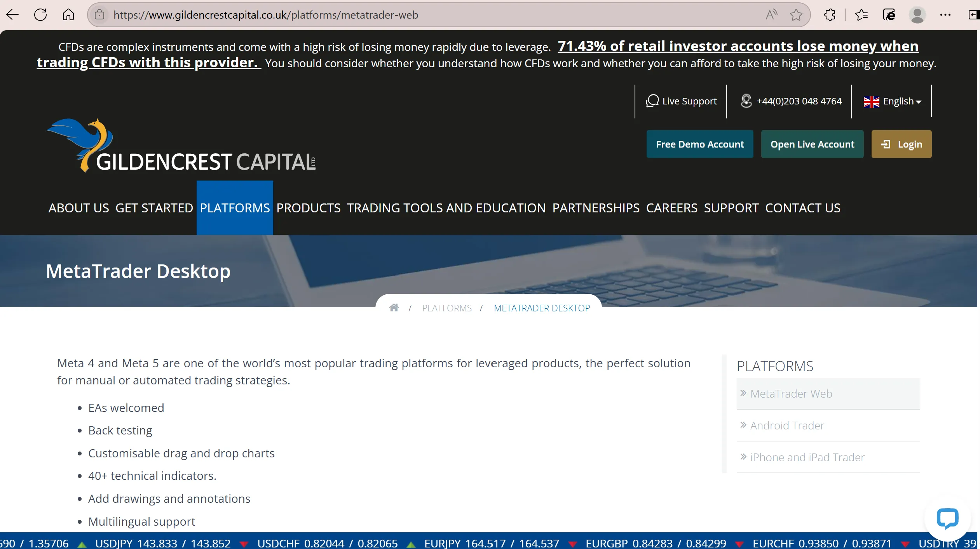This screenshot has width=980, height=549.
Task: Click the MetaTrader Desktop page heading
Action: (x=138, y=271)
